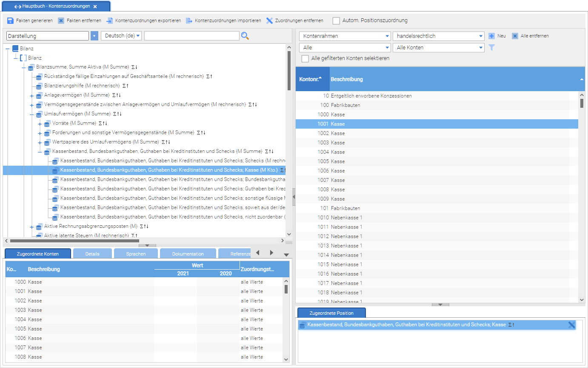Click the Fakten generieren save icon
Screen dimensions: 588x368
tap(11, 20)
